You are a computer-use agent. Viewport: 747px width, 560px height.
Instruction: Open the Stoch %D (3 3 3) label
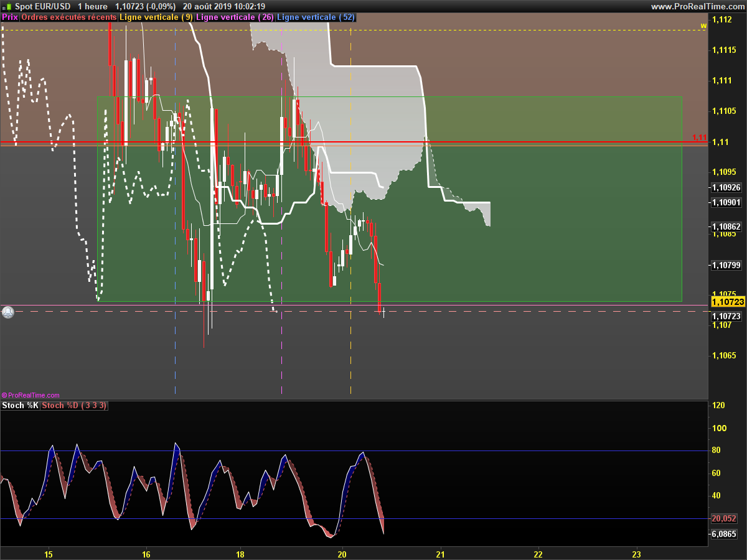point(74,406)
